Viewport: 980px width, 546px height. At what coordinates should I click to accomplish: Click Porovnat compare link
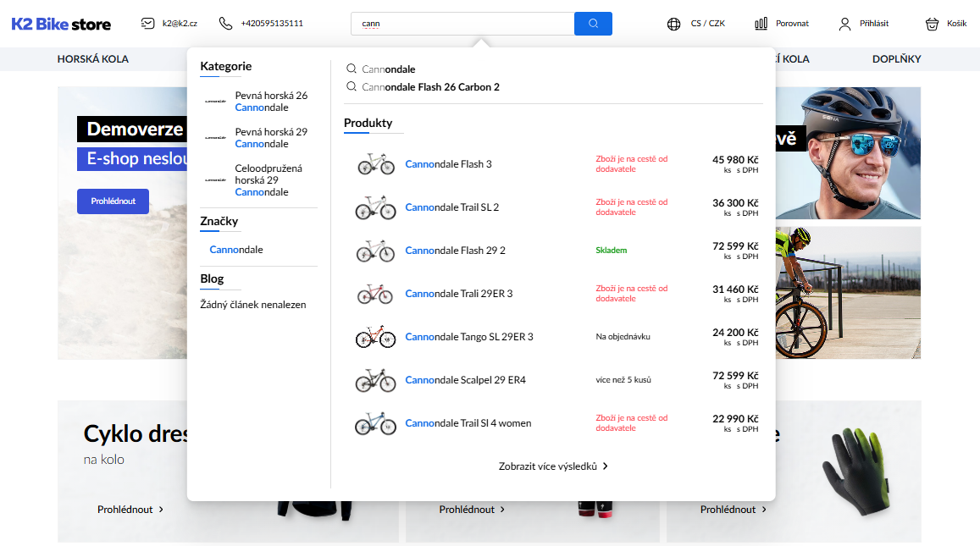(x=792, y=24)
